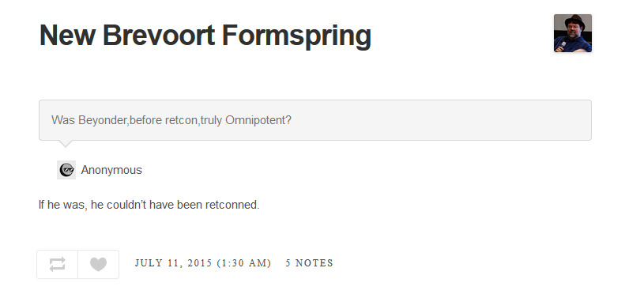Click the number 5 before NOTES

coord(288,263)
